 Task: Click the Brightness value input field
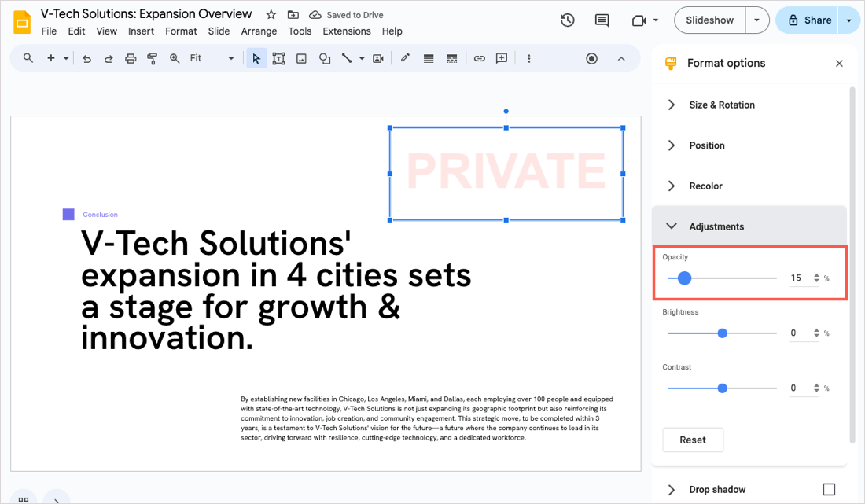click(x=804, y=333)
